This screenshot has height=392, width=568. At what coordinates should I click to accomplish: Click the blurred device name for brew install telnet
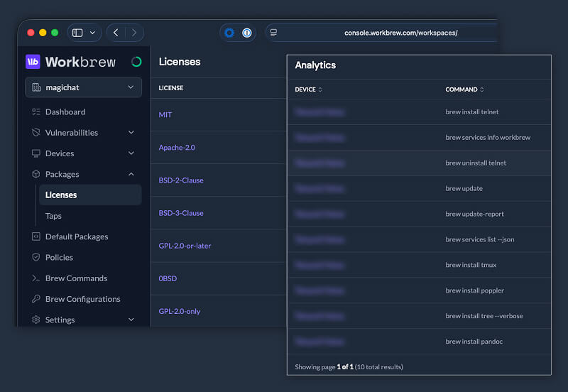tap(319, 112)
